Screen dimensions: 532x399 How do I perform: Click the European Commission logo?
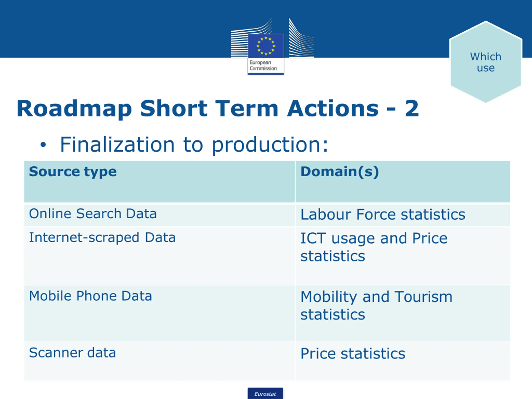(272, 46)
